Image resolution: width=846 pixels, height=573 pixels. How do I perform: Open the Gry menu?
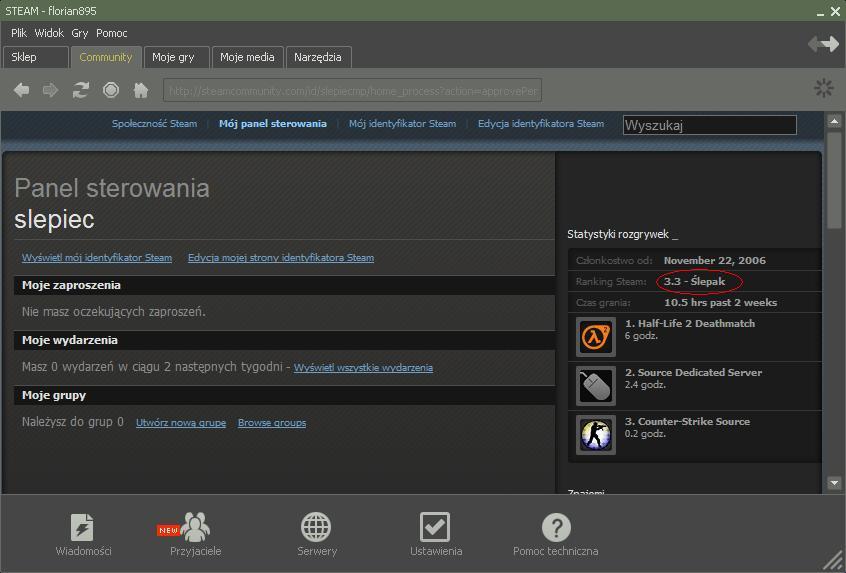(x=80, y=33)
